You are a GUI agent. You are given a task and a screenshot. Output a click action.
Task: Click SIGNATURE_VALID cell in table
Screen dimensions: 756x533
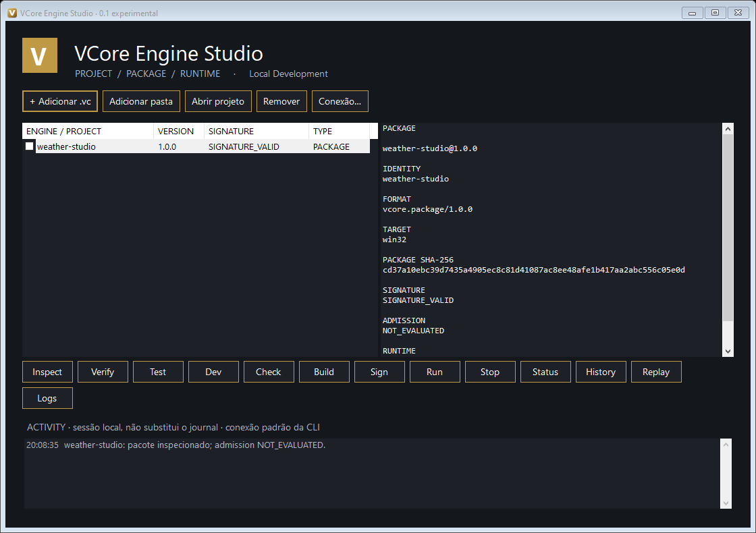point(244,146)
